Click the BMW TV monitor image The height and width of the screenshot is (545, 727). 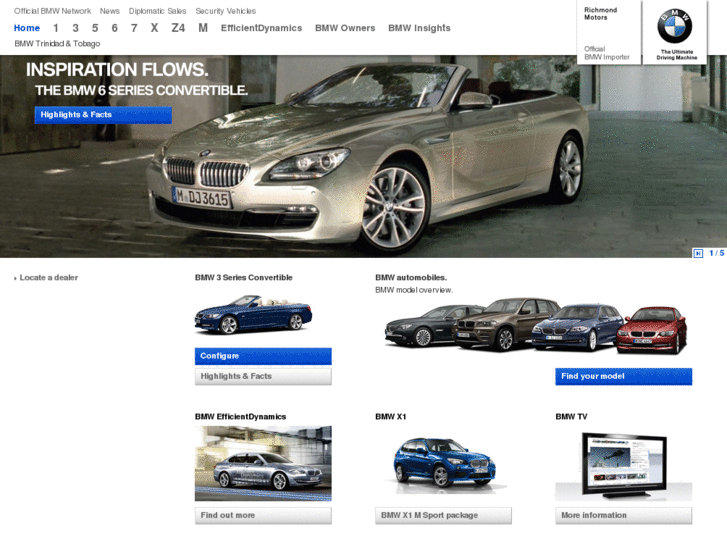624,465
